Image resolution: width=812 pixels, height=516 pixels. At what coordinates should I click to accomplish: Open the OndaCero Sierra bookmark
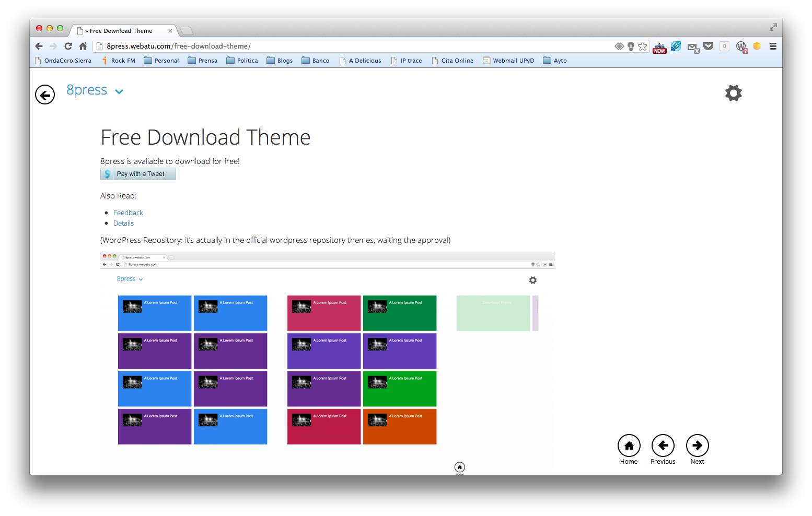pyautogui.click(x=63, y=61)
